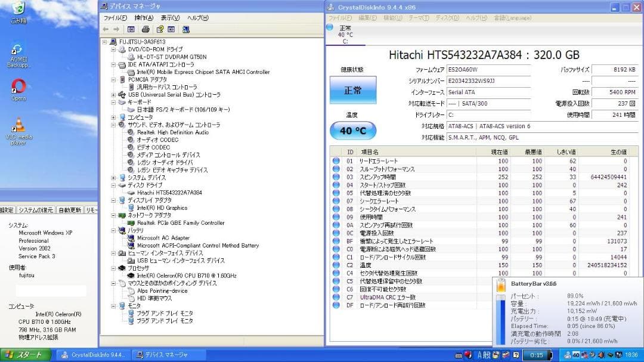The image size is (644, 362).
Task: Select 日本語 PS/2 キーボード (106/109 キー)
Action: 183,110
